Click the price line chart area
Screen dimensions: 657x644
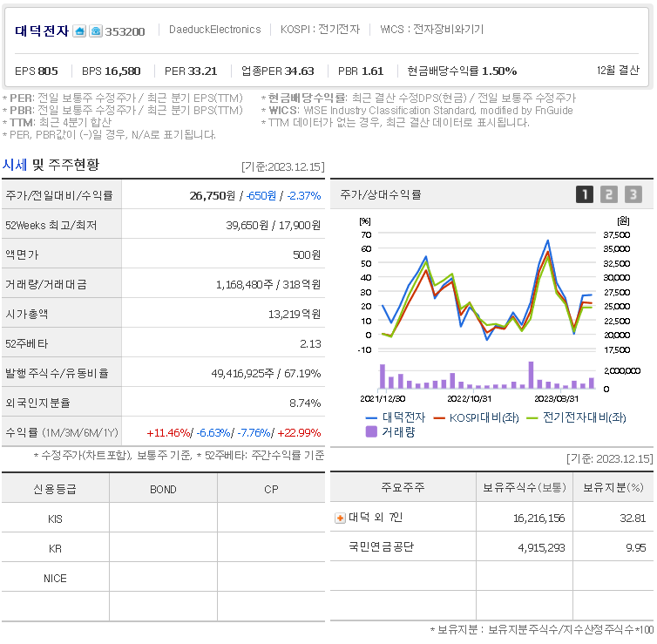486,291
